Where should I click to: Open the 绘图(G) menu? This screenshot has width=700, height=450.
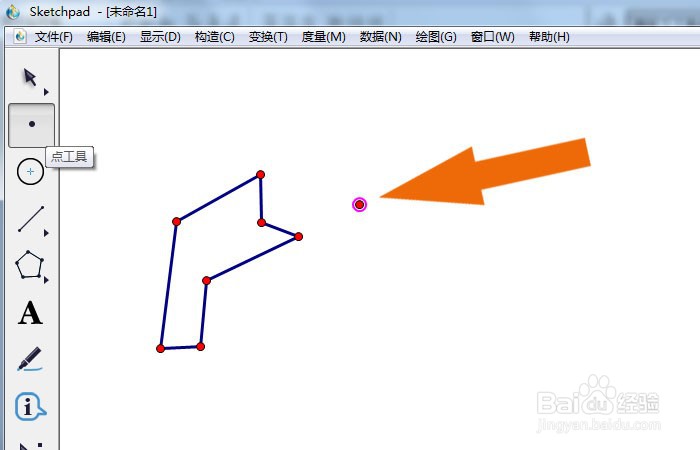[x=436, y=37]
